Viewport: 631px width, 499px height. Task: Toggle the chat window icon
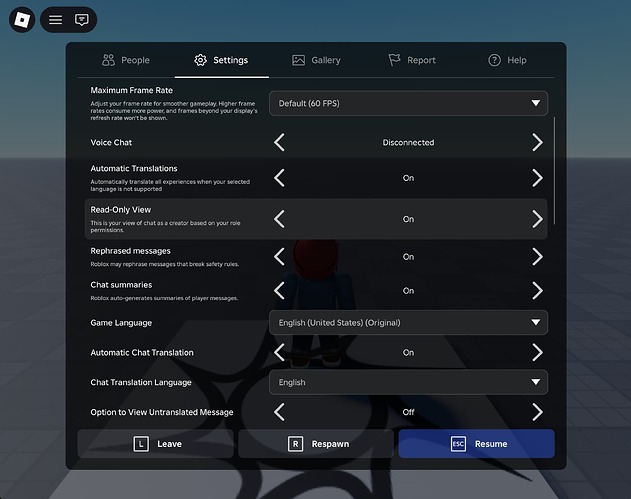tap(82, 20)
